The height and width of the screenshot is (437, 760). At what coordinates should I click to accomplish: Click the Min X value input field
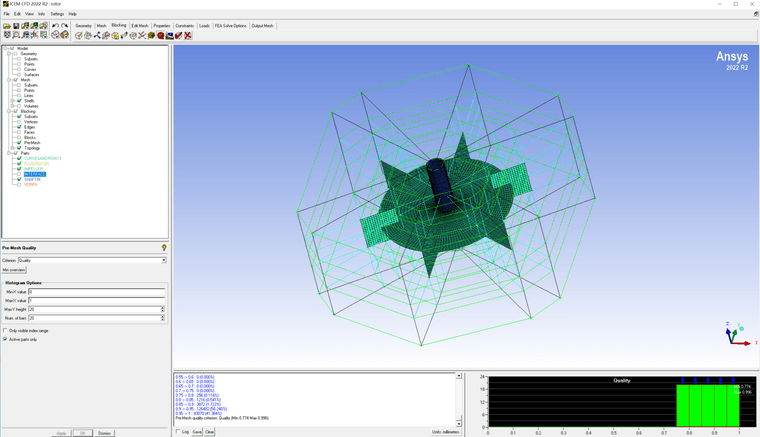[x=96, y=292]
